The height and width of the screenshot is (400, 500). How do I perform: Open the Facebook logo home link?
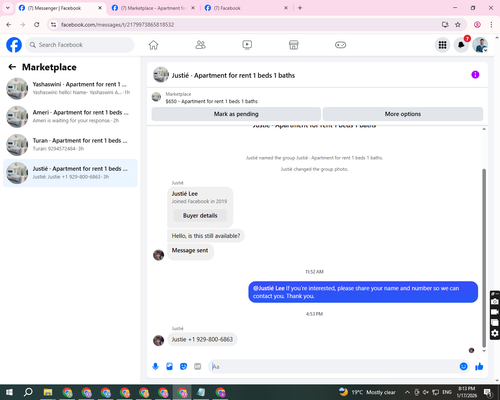14,45
